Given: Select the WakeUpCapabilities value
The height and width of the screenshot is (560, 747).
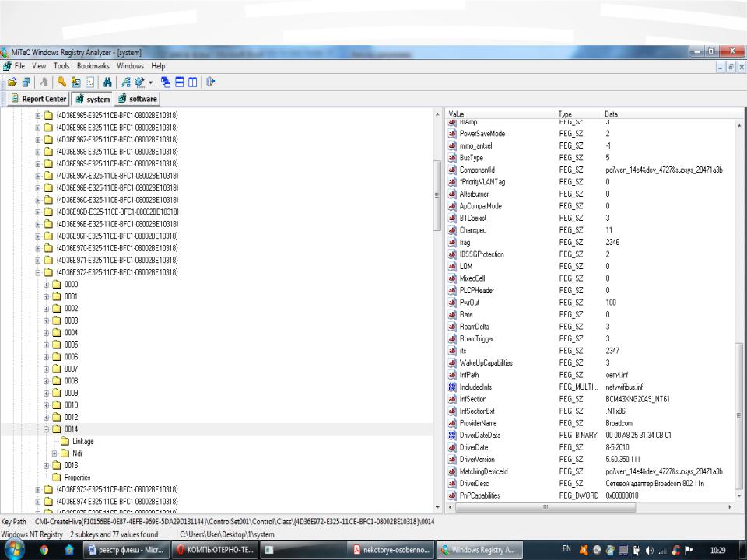Looking at the screenshot, I should [486, 363].
